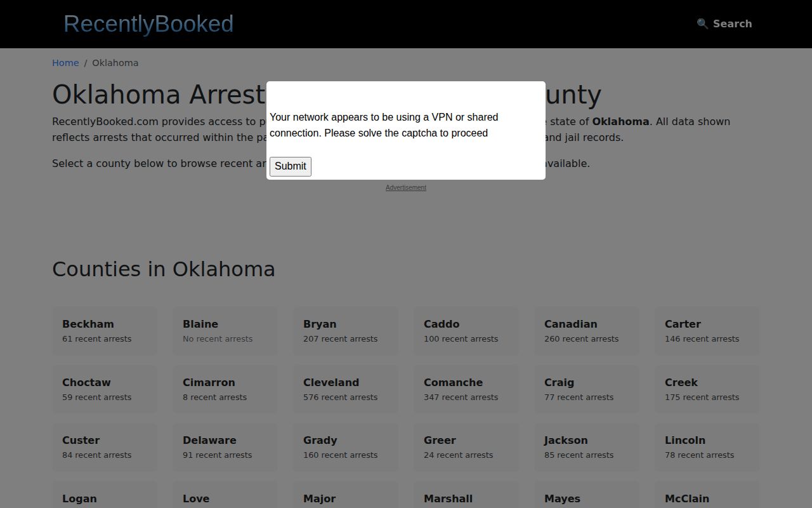Open Beckham county card
The width and height of the screenshot is (812, 508).
105,331
